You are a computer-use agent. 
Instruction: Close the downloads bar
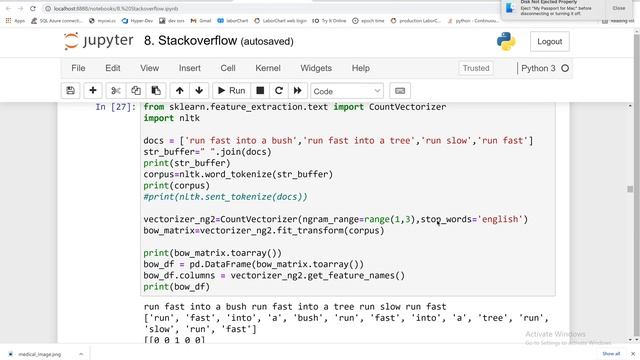click(x=633, y=354)
